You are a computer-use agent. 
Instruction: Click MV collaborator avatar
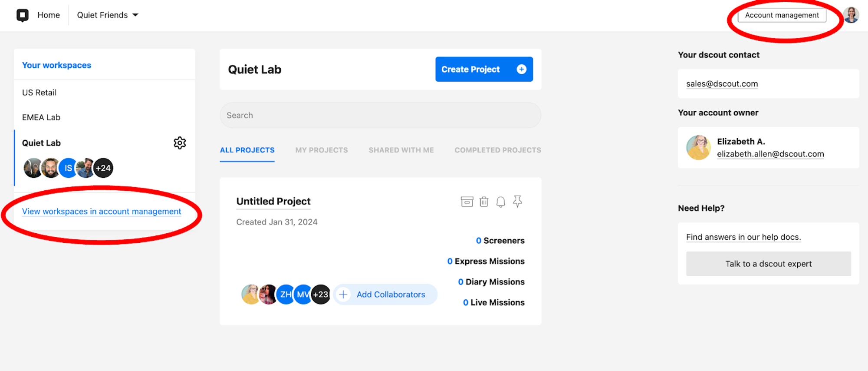[303, 295]
